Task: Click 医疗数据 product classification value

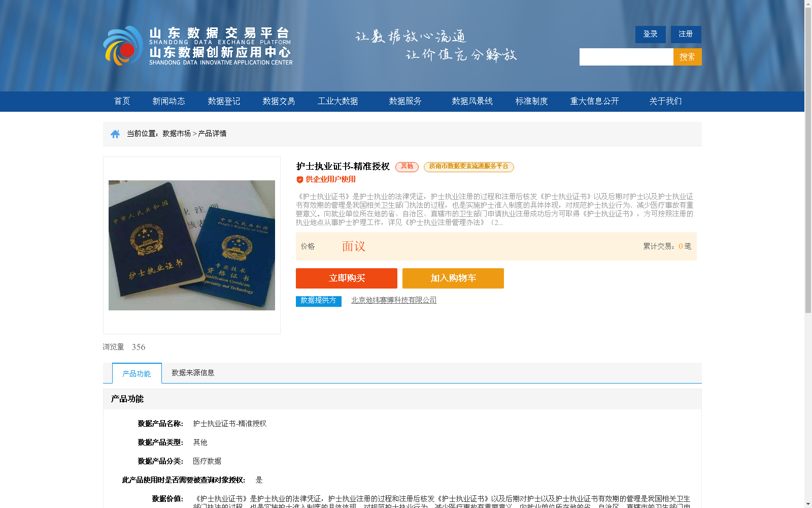Action: tap(207, 461)
